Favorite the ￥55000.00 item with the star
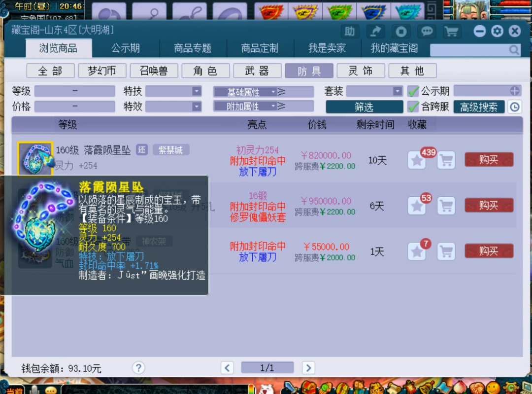 click(x=417, y=251)
